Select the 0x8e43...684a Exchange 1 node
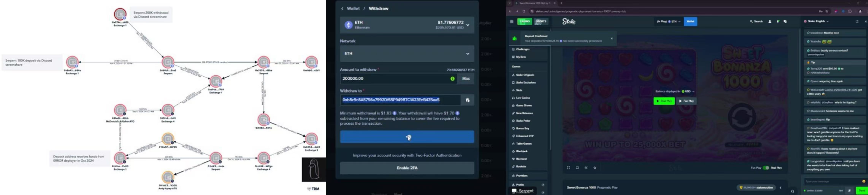 (72, 62)
